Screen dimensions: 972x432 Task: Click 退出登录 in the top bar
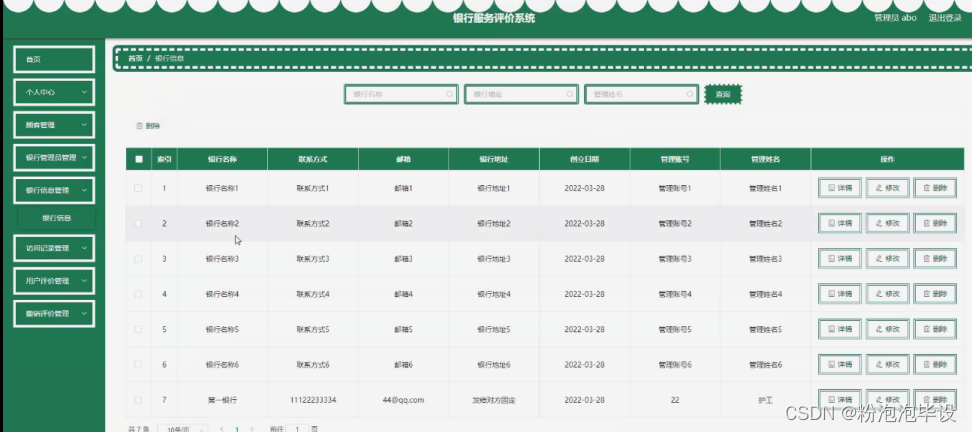(x=945, y=18)
